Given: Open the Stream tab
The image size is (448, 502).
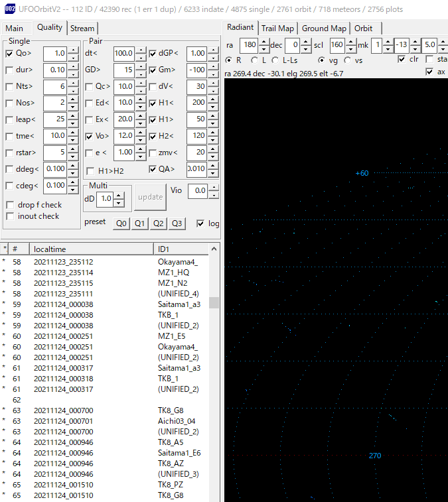Looking at the screenshot, I should 82,28.
